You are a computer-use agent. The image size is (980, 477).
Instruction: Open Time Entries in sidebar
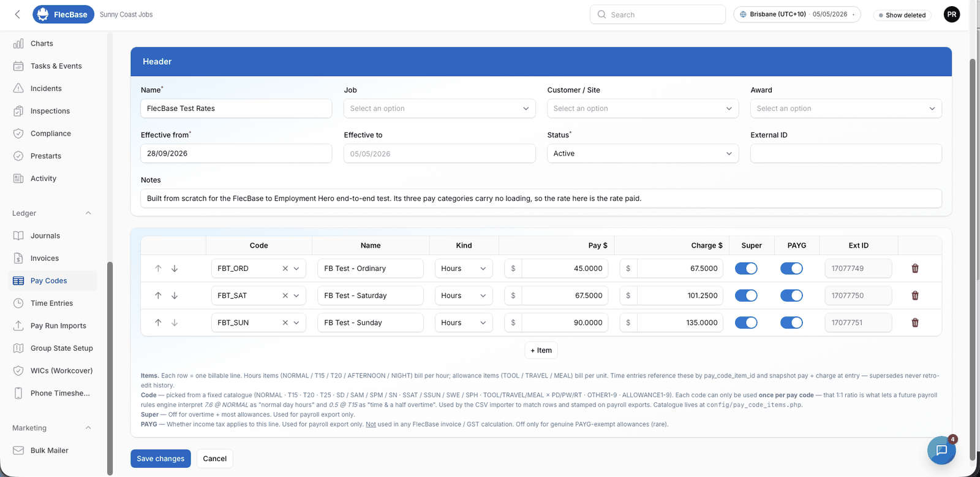coord(51,303)
